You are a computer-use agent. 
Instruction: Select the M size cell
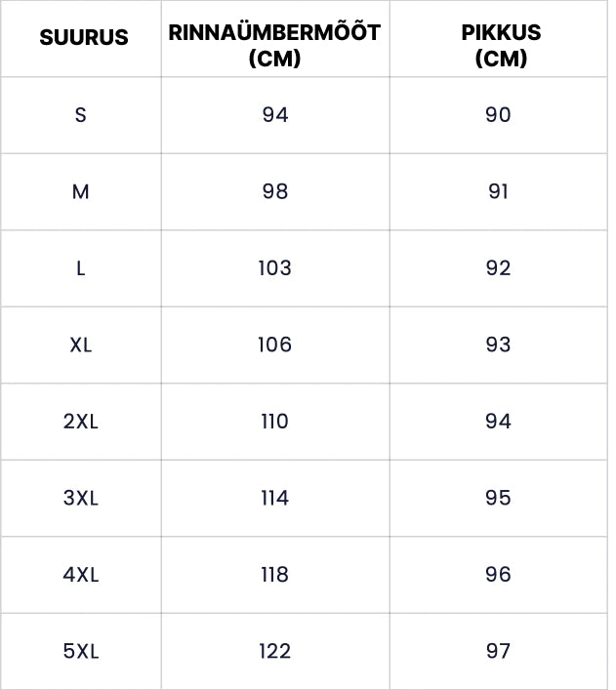(81, 192)
